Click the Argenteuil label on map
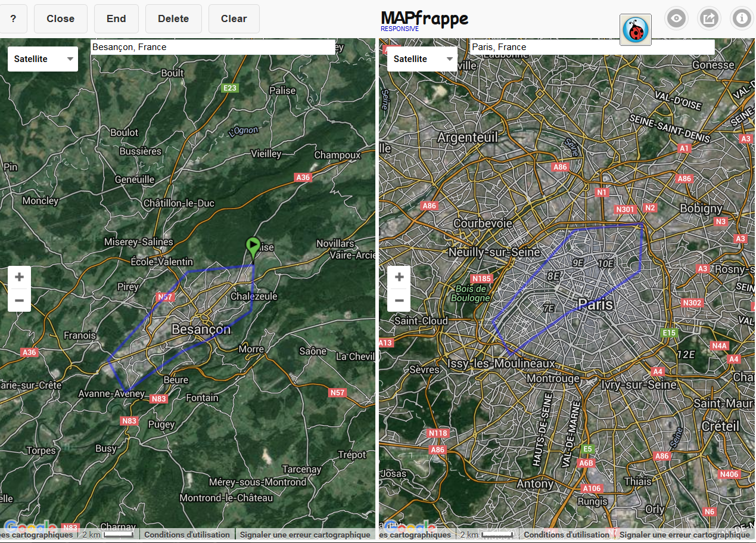Image resolution: width=756 pixels, height=543 pixels. click(468, 137)
